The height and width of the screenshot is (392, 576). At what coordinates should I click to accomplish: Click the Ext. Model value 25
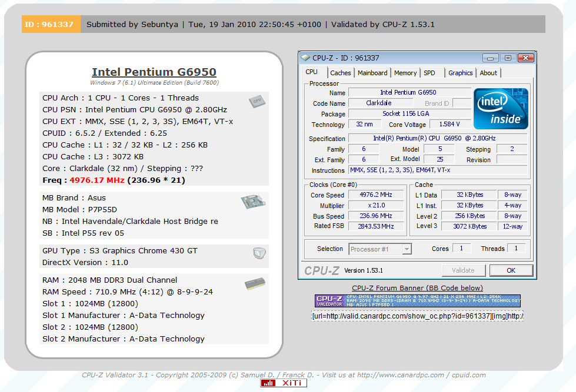[440, 159]
